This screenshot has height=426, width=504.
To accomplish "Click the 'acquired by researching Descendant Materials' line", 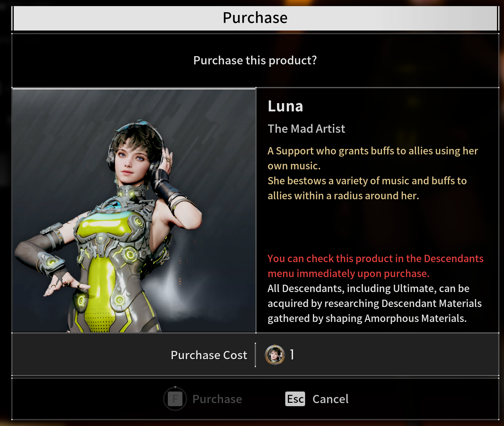I will click(375, 303).
